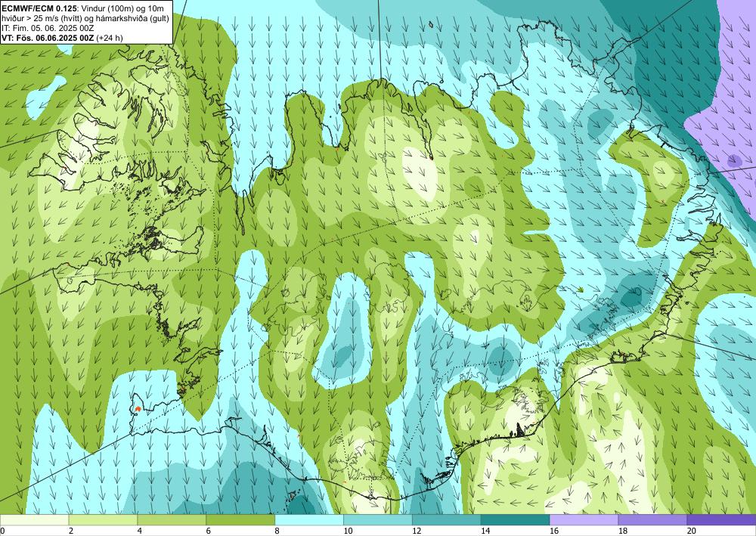This screenshot has height=536, width=756.
Task: Select the 16–18 m/s light purple swatch
Action: 584,519
